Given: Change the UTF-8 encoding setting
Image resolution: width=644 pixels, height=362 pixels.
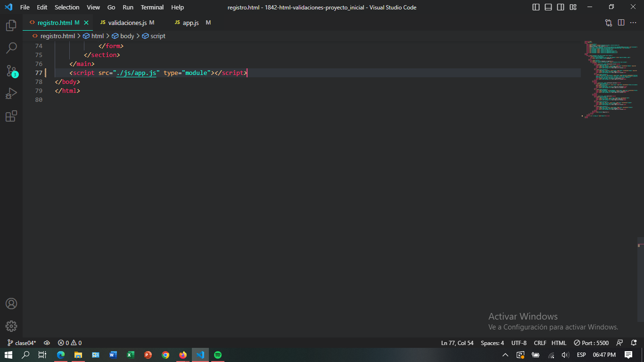Looking at the screenshot, I should point(519,343).
